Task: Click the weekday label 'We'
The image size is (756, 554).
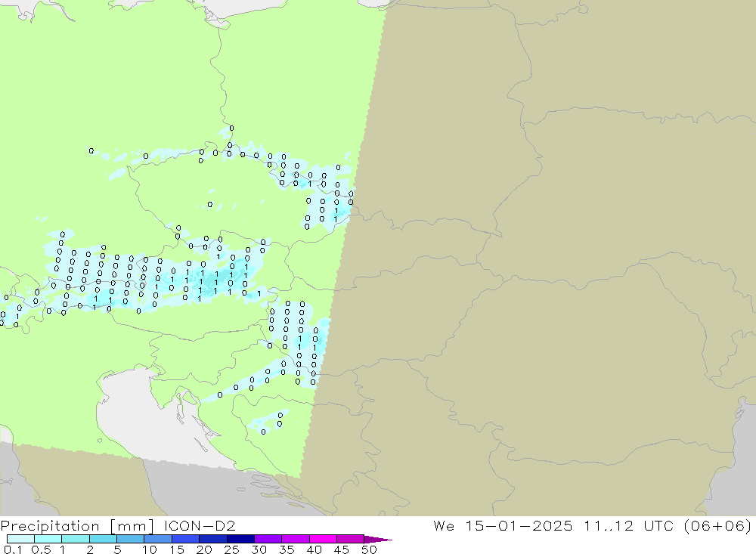Action: click(444, 525)
